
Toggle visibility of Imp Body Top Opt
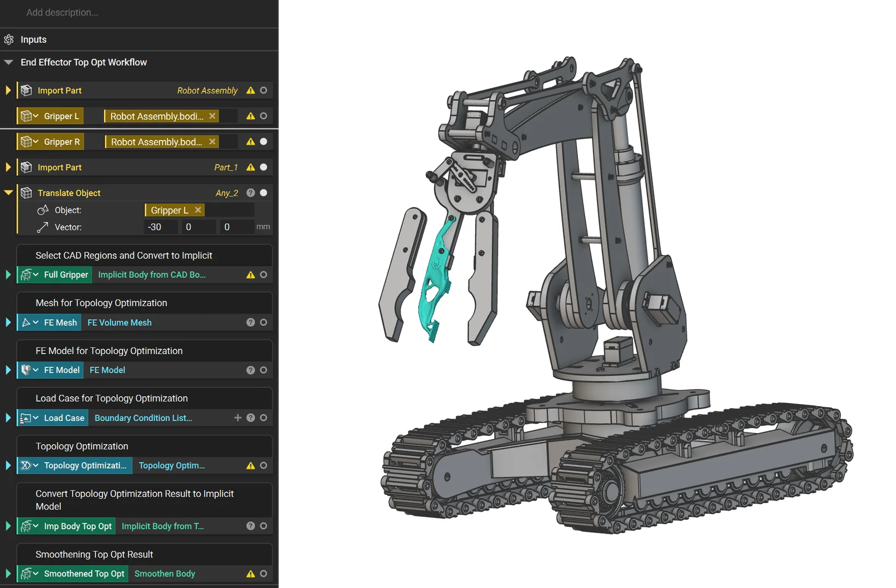click(x=264, y=526)
